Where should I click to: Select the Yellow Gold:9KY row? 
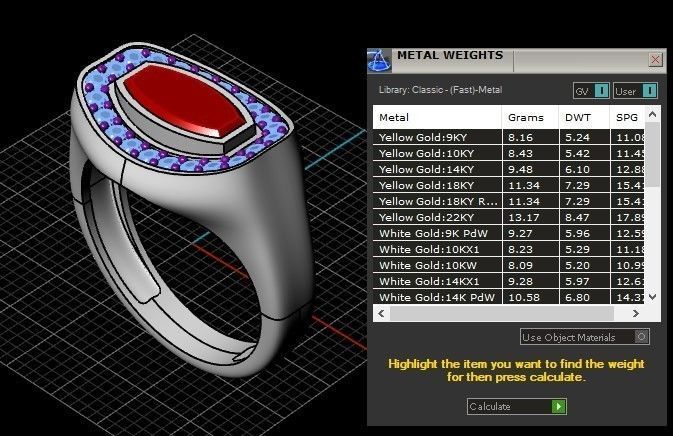tap(509, 137)
